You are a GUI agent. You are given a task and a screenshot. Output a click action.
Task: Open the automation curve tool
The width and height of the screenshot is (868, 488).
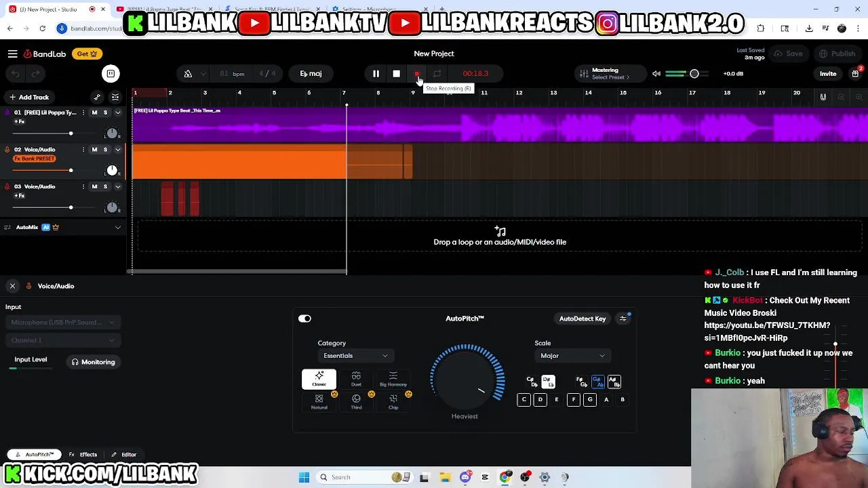(97, 97)
